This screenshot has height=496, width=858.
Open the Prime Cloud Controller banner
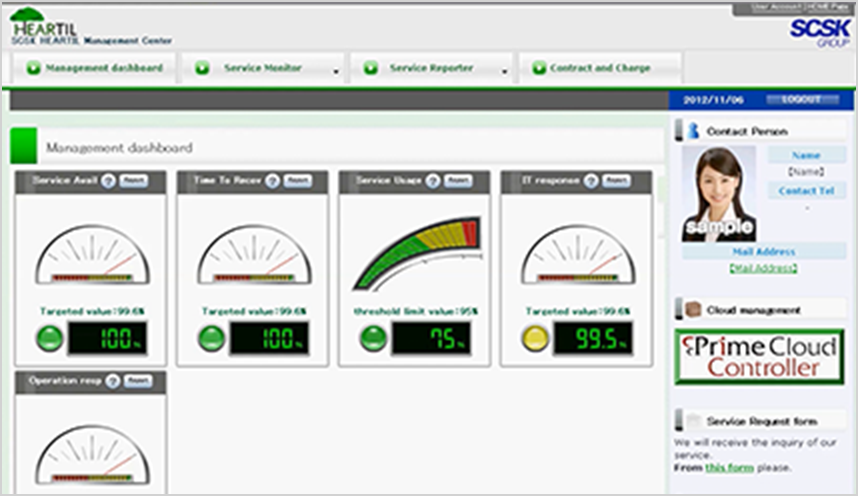tap(759, 357)
